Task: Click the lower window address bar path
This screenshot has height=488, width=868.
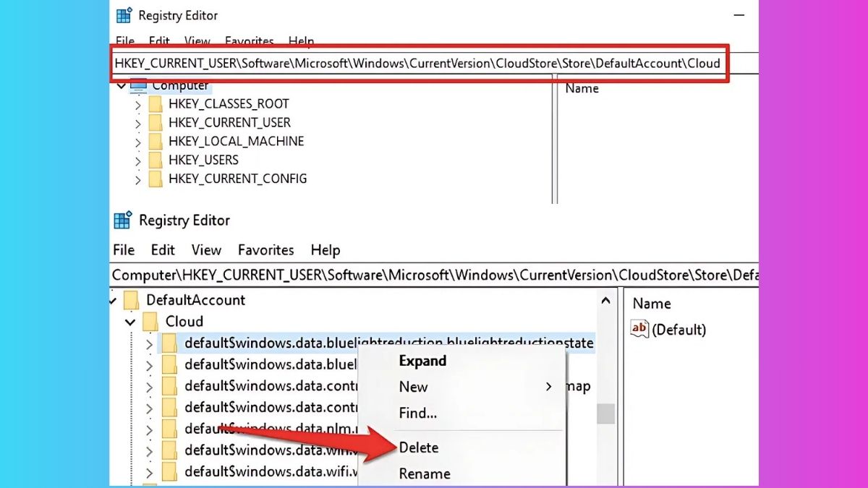Action: (x=435, y=275)
